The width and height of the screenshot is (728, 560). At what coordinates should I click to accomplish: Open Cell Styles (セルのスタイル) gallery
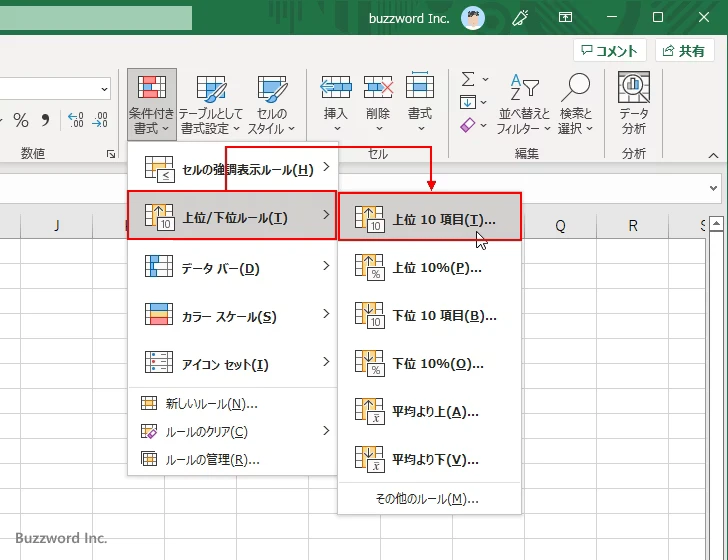click(x=272, y=104)
